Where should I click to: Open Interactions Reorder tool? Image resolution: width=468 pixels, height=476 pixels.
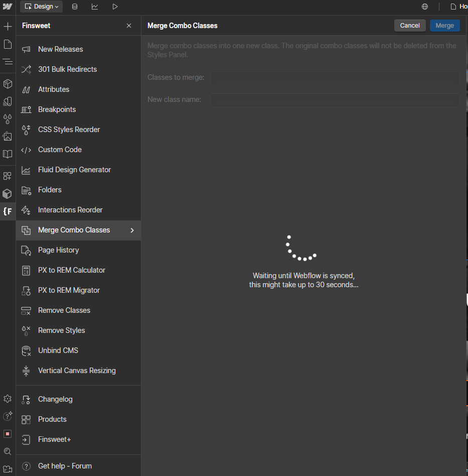point(78,210)
